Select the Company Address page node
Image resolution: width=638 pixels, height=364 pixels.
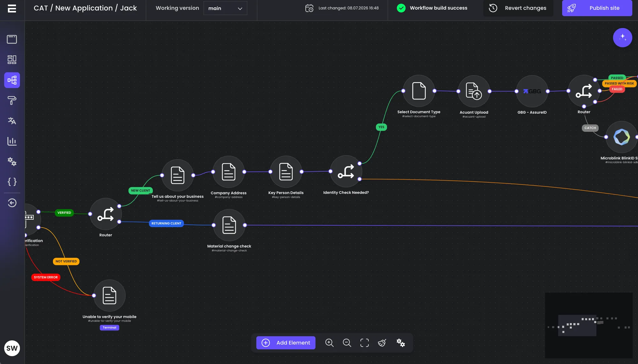tap(228, 171)
